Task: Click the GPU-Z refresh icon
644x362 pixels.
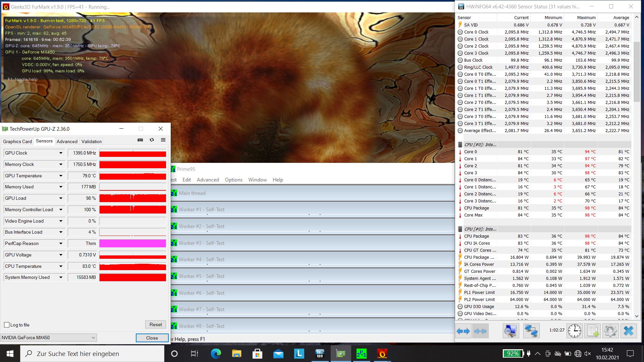Action: point(152,140)
